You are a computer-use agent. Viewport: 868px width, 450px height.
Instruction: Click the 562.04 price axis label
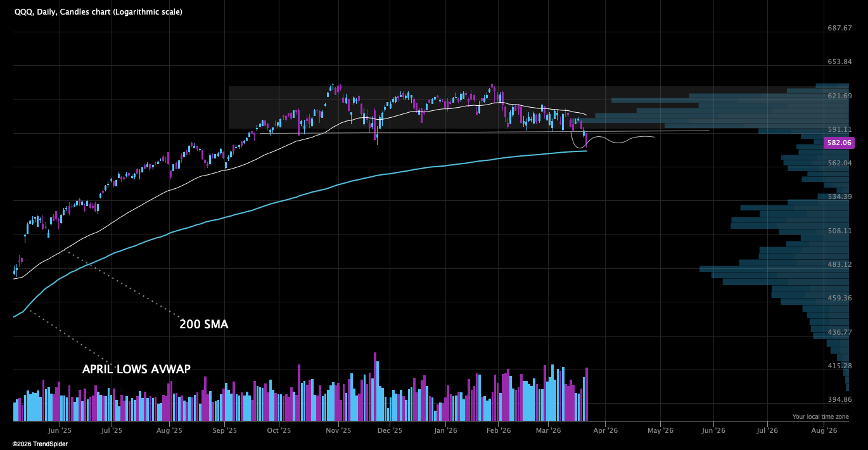click(x=839, y=163)
